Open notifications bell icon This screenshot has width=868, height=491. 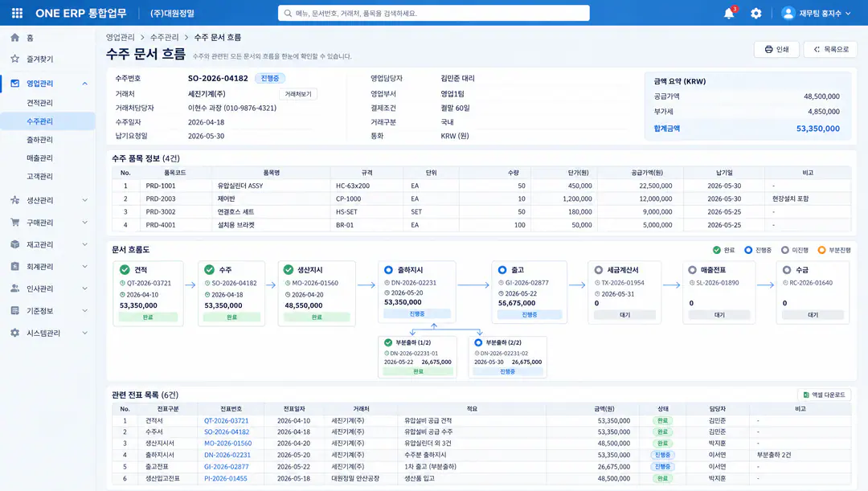[x=729, y=14]
